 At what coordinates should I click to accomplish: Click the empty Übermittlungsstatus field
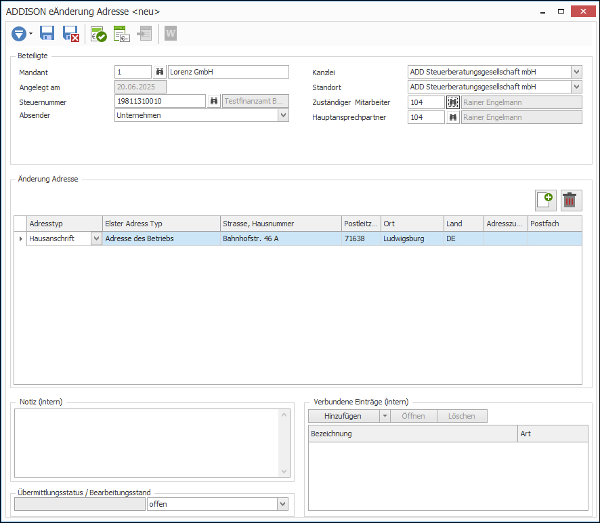80,504
